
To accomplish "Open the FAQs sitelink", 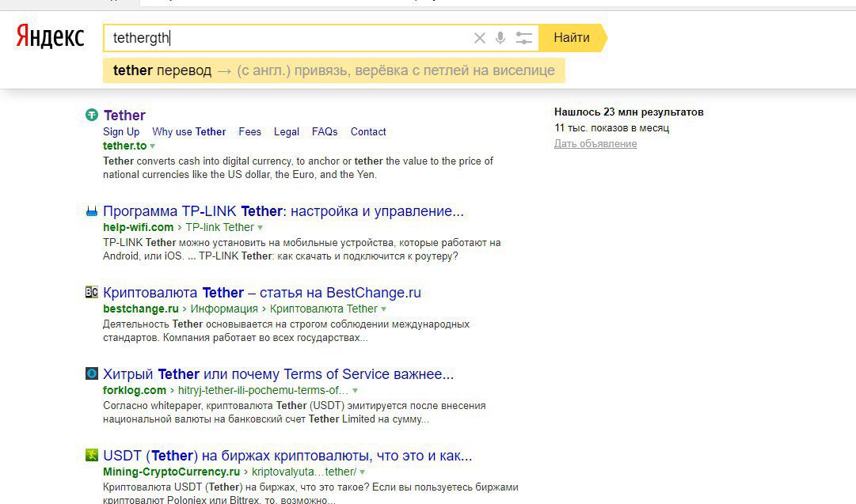I will [x=325, y=131].
